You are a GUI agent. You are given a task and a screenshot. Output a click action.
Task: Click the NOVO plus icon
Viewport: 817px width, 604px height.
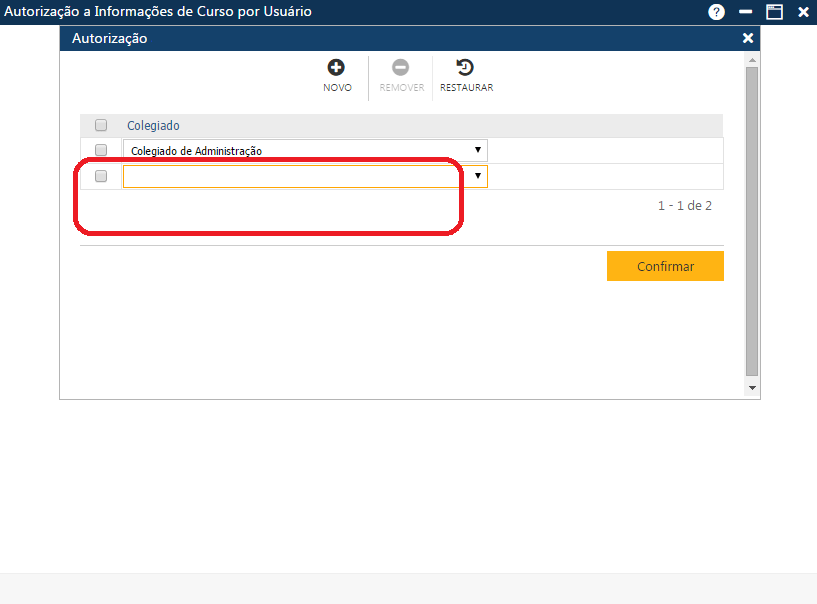coord(337,68)
